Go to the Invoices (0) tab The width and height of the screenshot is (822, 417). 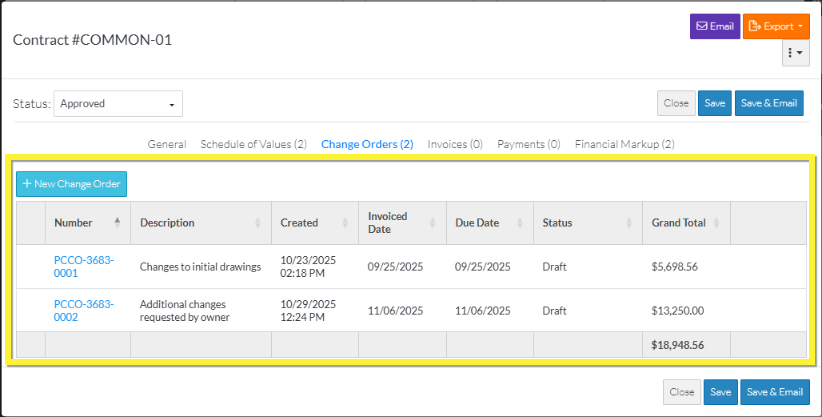coord(455,144)
